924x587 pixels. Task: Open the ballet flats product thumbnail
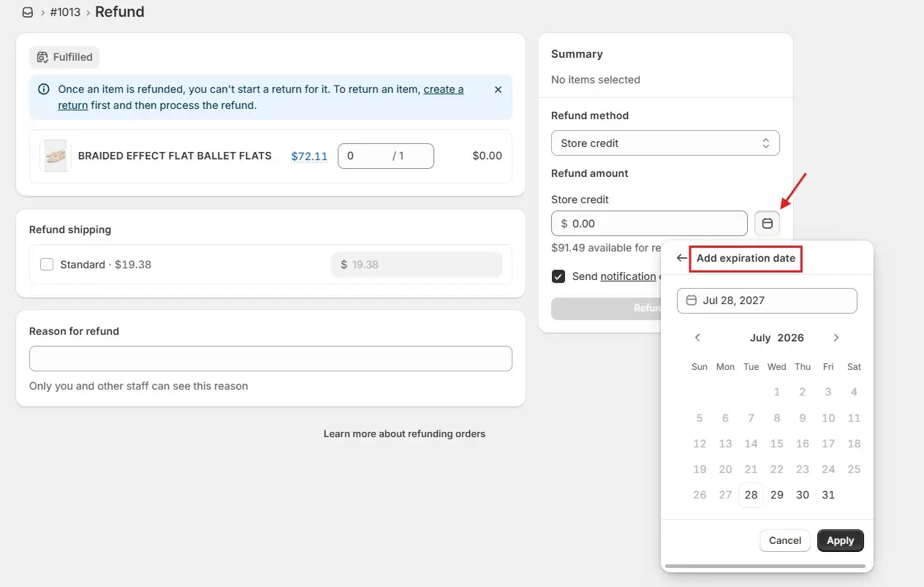pos(56,156)
